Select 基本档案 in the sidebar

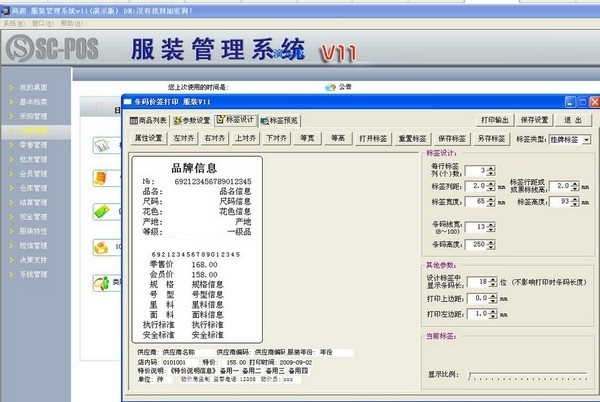coord(33,102)
